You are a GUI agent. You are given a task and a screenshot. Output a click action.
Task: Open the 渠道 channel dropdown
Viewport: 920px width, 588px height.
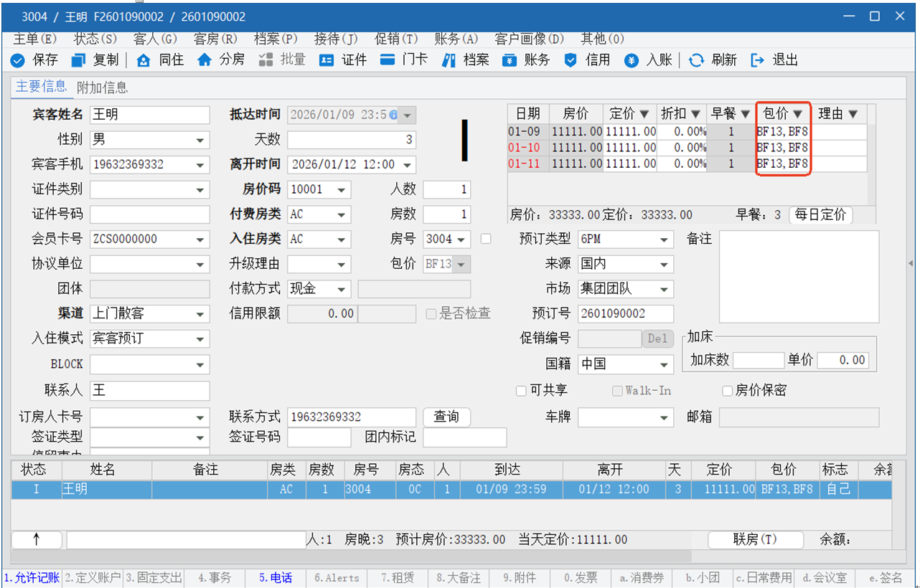tap(201, 313)
